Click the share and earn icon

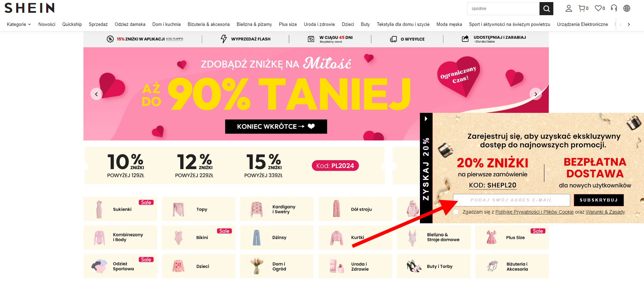[x=465, y=39]
